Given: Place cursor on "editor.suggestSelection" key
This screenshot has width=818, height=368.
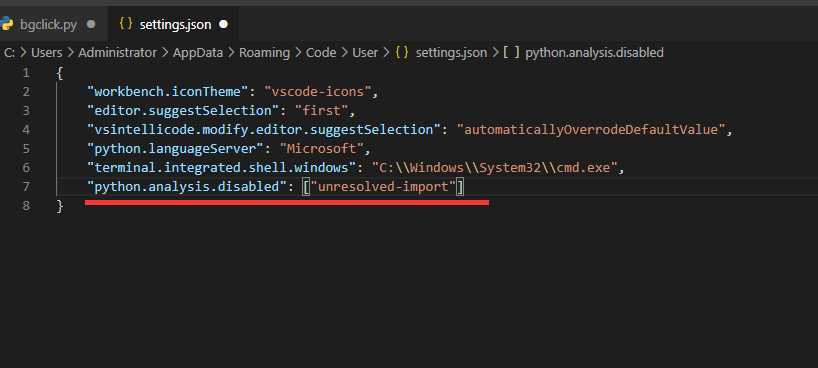Looking at the screenshot, I should pos(183,111).
